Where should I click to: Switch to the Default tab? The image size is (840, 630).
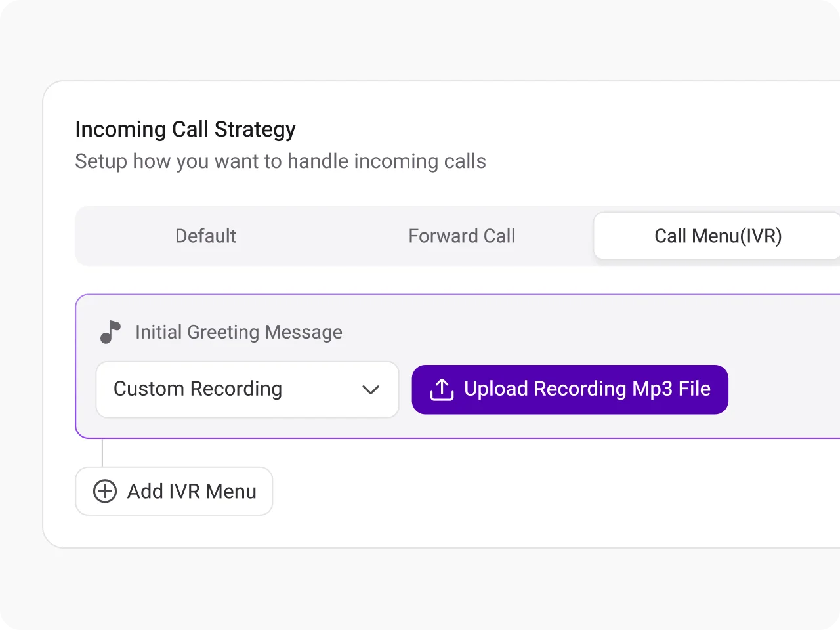[205, 236]
